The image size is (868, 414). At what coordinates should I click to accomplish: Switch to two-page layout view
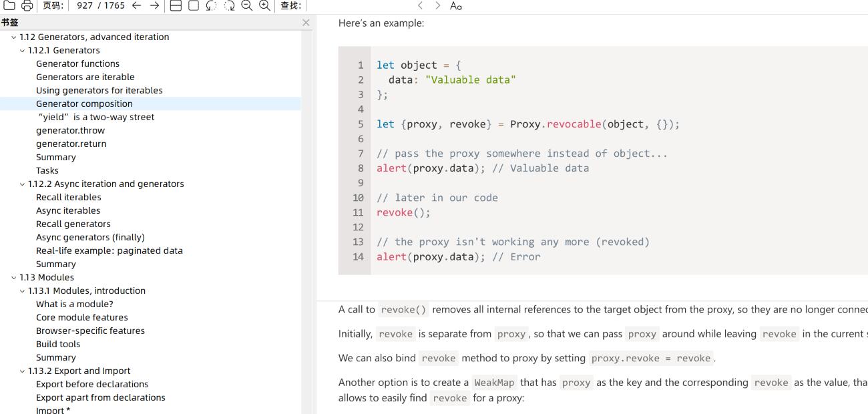point(176,6)
